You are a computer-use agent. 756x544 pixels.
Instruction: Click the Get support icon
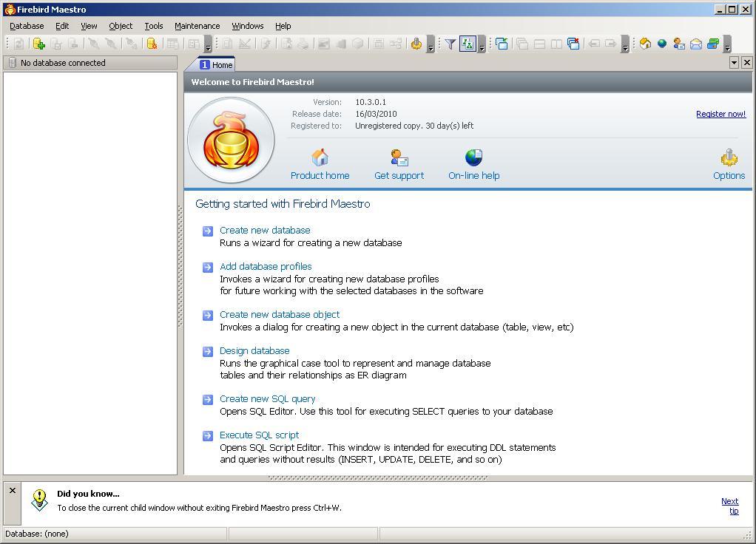[x=399, y=157]
